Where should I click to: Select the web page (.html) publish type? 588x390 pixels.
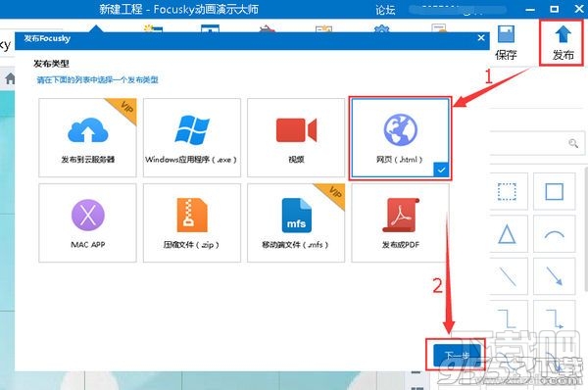(x=400, y=137)
